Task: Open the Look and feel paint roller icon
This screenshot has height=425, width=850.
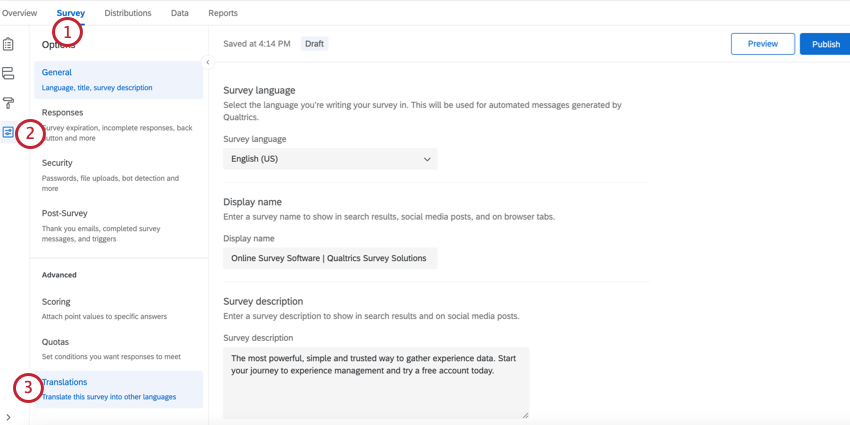Action: pyautogui.click(x=8, y=103)
